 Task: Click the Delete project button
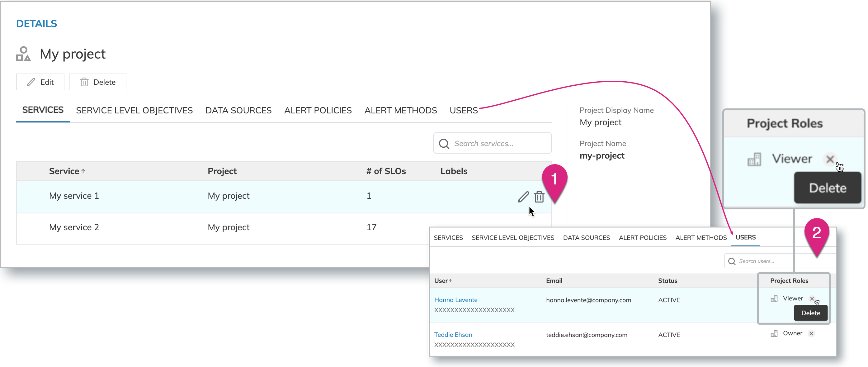pyautogui.click(x=98, y=82)
